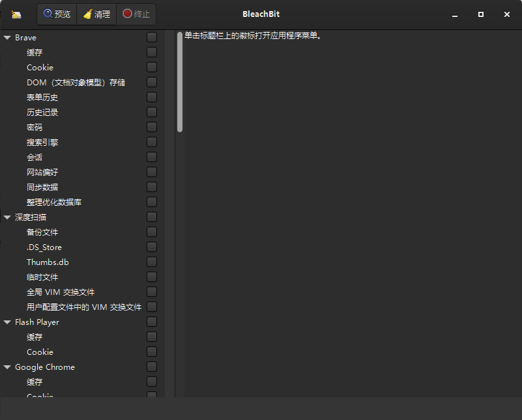Open the application menu icon on title bar
This screenshot has height=420, width=522.
click(16, 14)
